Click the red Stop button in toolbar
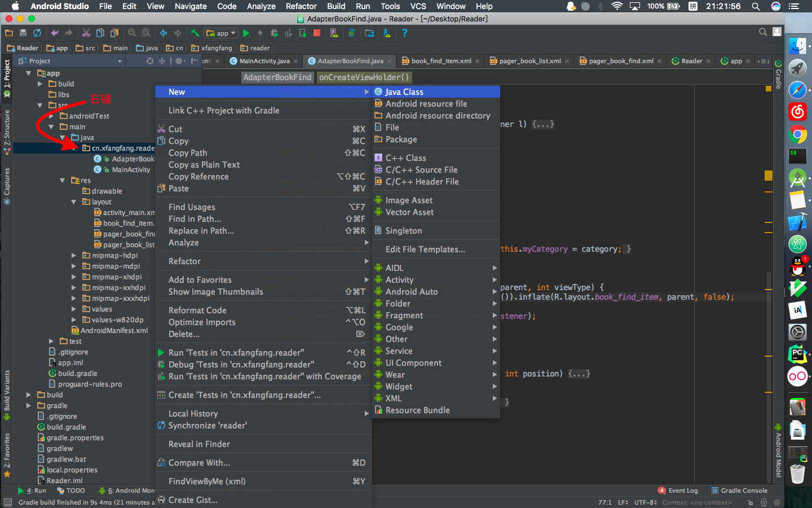812x508 pixels. [x=317, y=33]
